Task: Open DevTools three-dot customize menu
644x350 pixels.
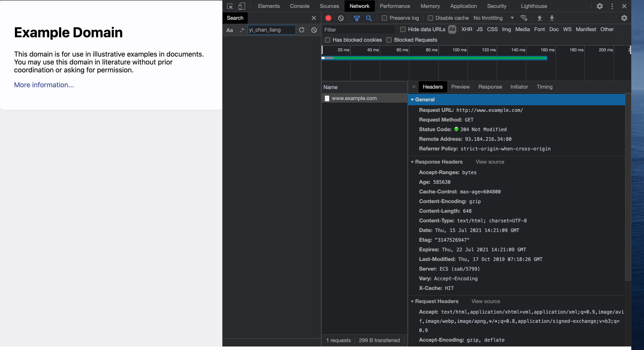Action: tap(612, 6)
